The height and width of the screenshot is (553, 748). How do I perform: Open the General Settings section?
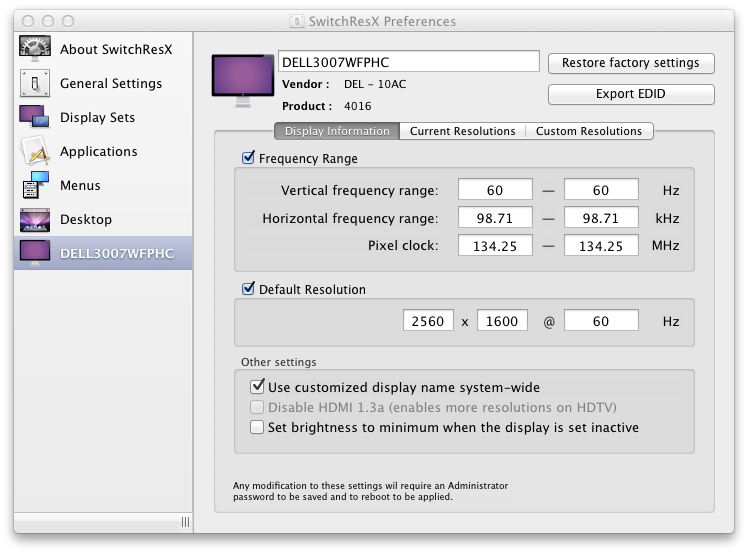[111, 83]
